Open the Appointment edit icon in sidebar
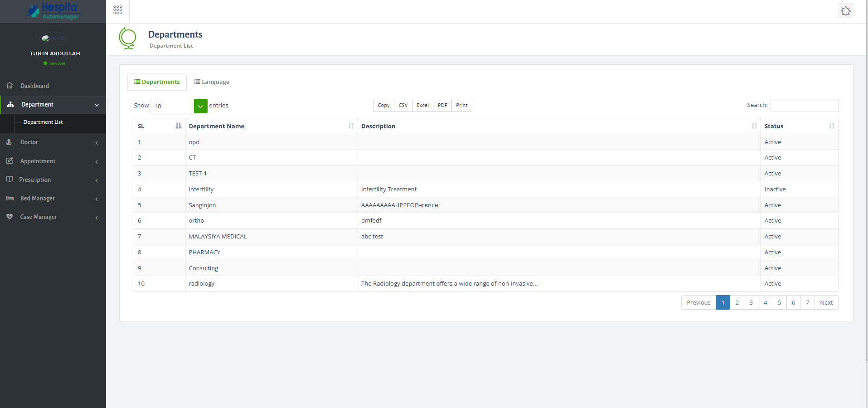 coord(10,161)
